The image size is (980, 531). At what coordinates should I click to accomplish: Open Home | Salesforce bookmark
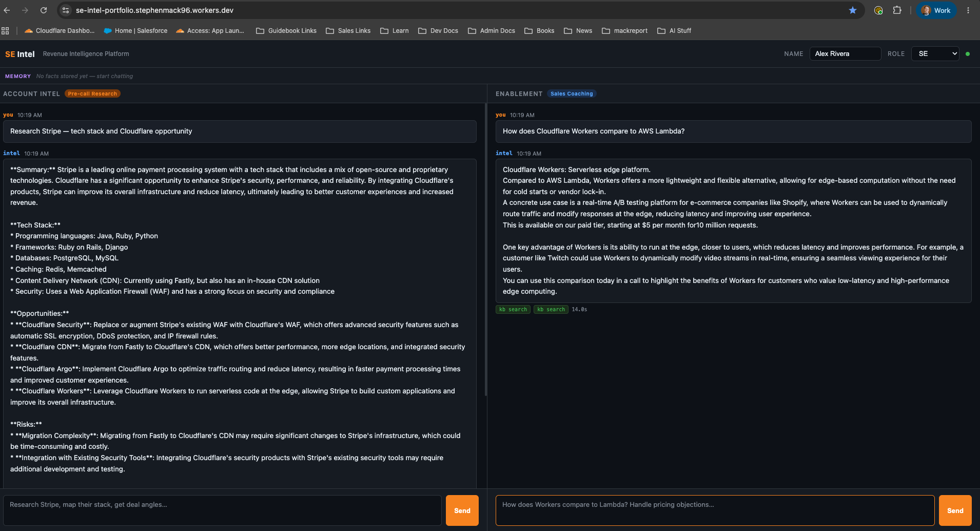point(135,31)
